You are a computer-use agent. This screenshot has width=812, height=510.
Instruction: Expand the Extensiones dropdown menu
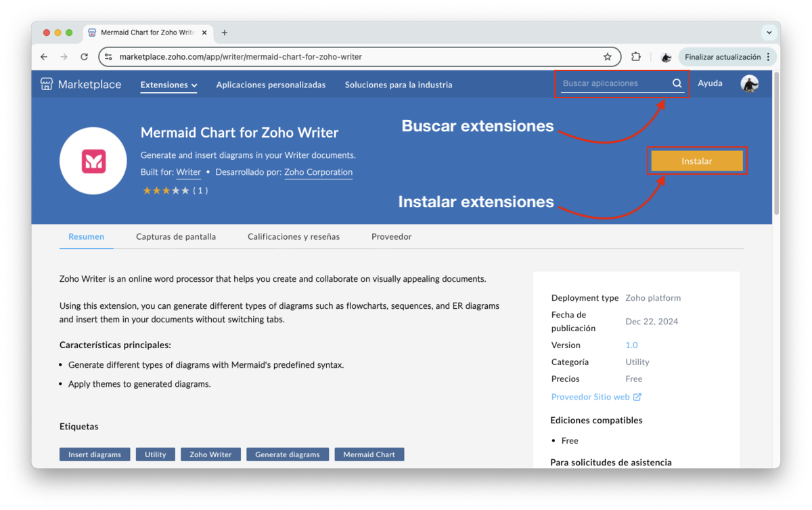[168, 85]
